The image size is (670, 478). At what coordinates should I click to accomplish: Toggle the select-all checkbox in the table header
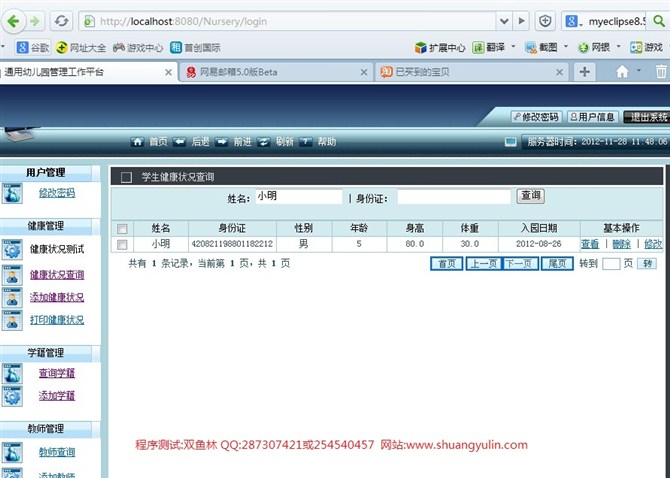tap(122, 229)
